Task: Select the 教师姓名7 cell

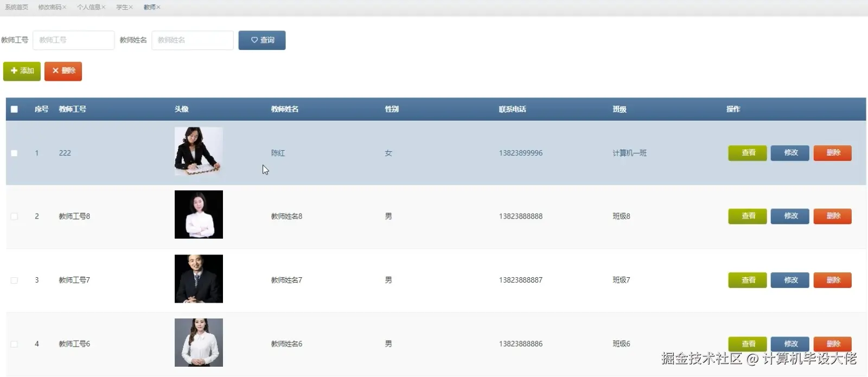Action: pos(286,280)
